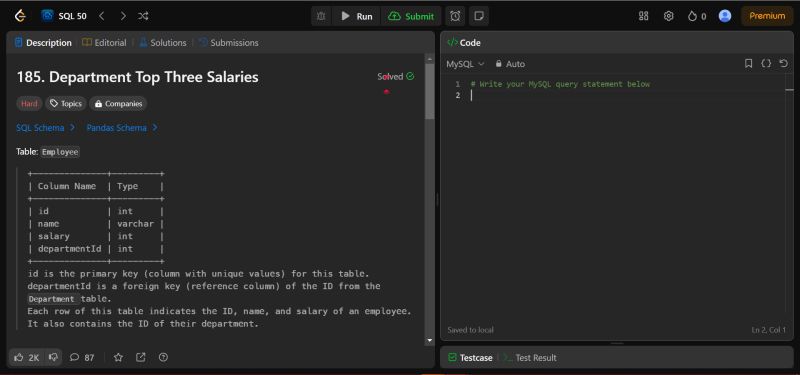This screenshot has height=375, width=800.
Task: Format code with the braces icon
Action: (x=766, y=64)
